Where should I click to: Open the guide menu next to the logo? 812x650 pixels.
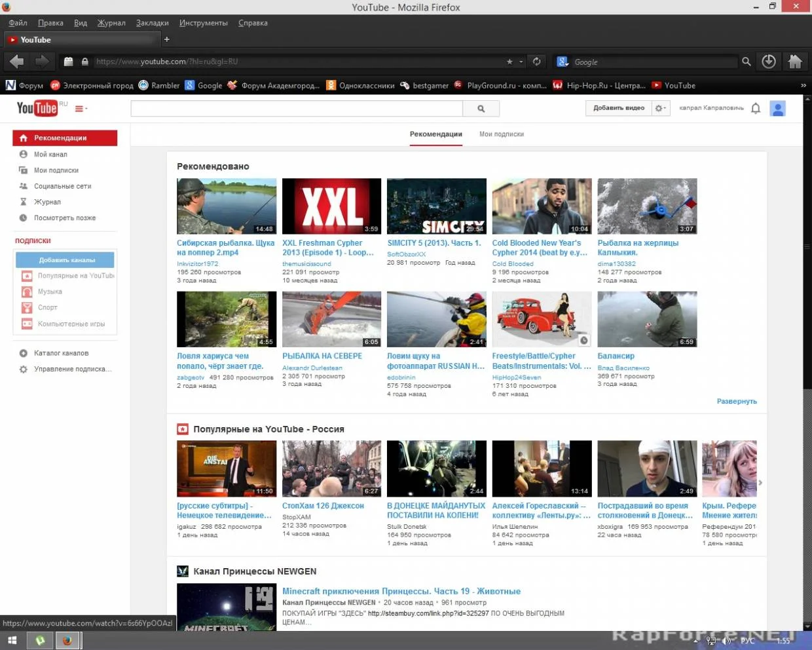tap(81, 109)
